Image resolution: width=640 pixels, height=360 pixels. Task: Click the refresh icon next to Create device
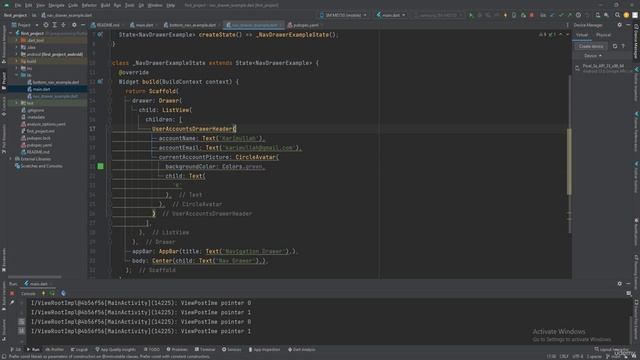coord(615,46)
